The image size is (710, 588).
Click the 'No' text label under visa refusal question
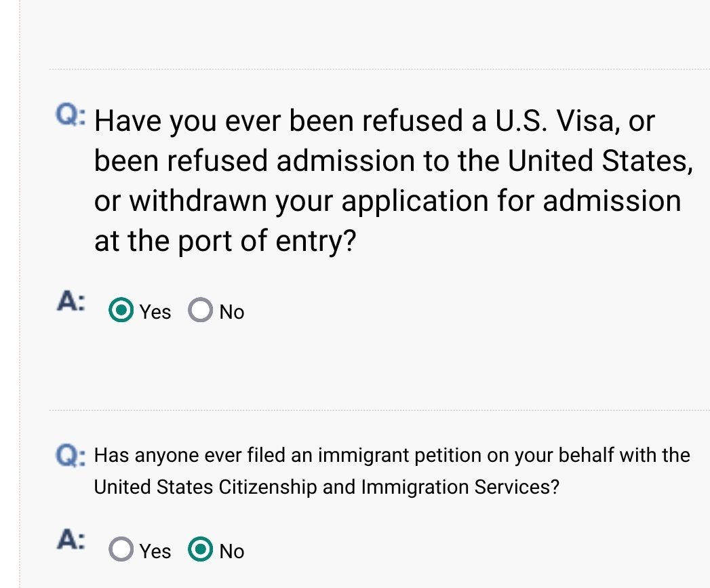tap(232, 312)
